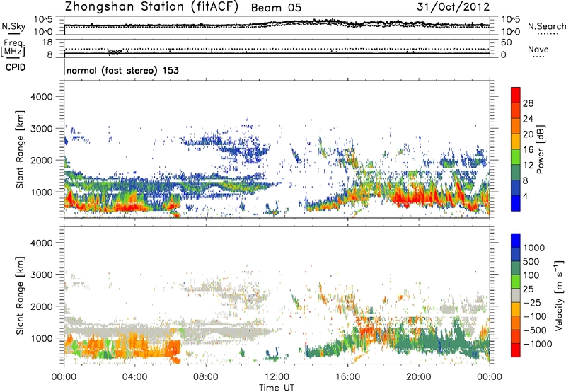
Task: Click the "2000" slant range tick in velocity panel
Action: click(41, 306)
